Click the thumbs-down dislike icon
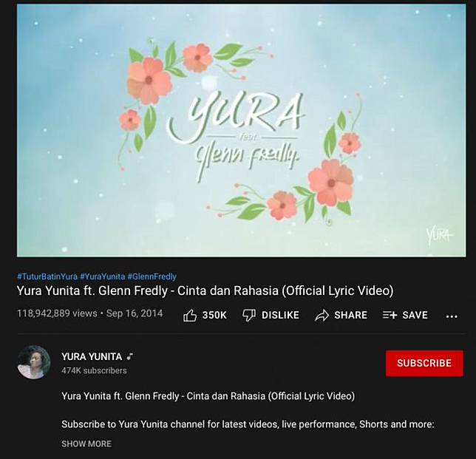The height and width of the screenshot is (459, 476). click(x=249, y=316)
